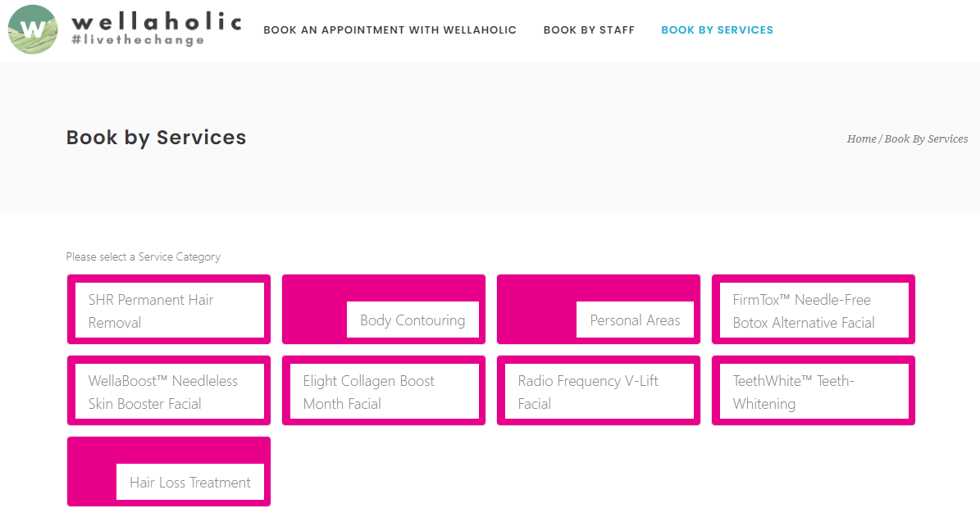Open Radio Frequency V-Lift Facial category
This screenshot has width=980, height=517.
point(599,392)
